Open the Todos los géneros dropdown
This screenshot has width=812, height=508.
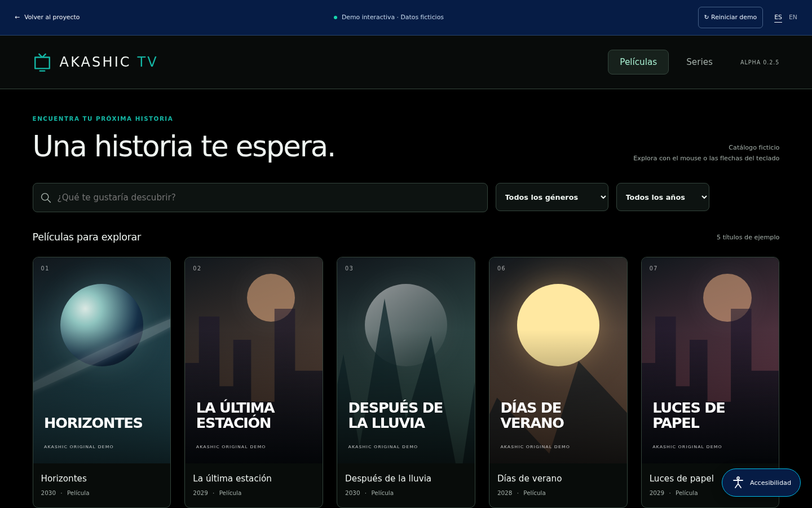pyautogui.click(x=552, y=197)
